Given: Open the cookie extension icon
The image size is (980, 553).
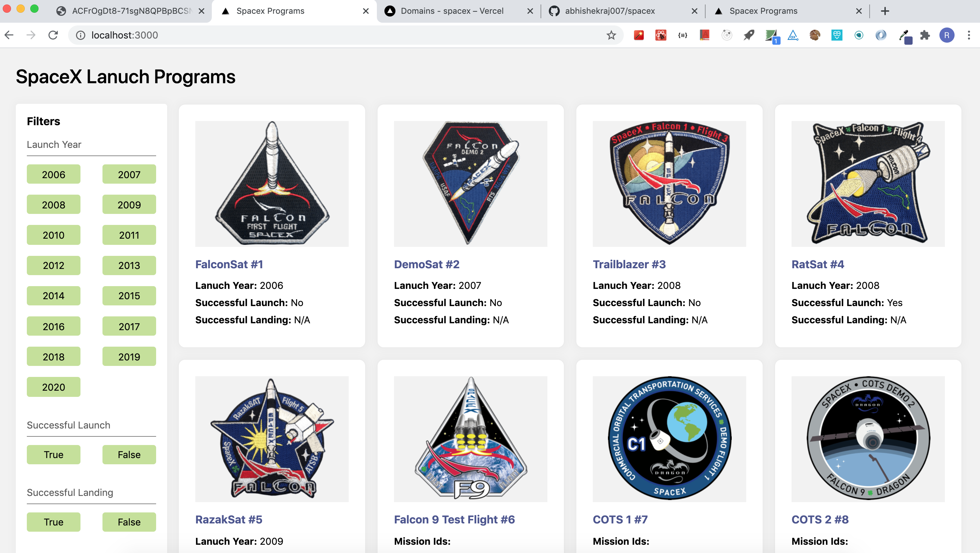Looking at the screenshot, I should coord(815,35).
